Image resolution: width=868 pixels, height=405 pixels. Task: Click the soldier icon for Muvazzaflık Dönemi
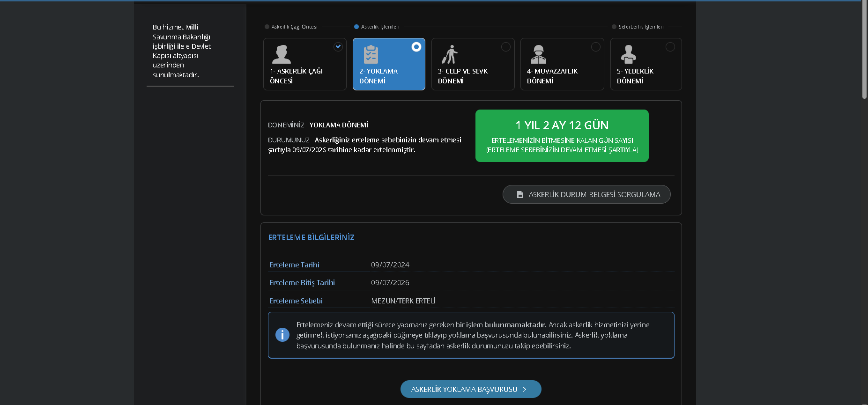[x=539, y=54]
